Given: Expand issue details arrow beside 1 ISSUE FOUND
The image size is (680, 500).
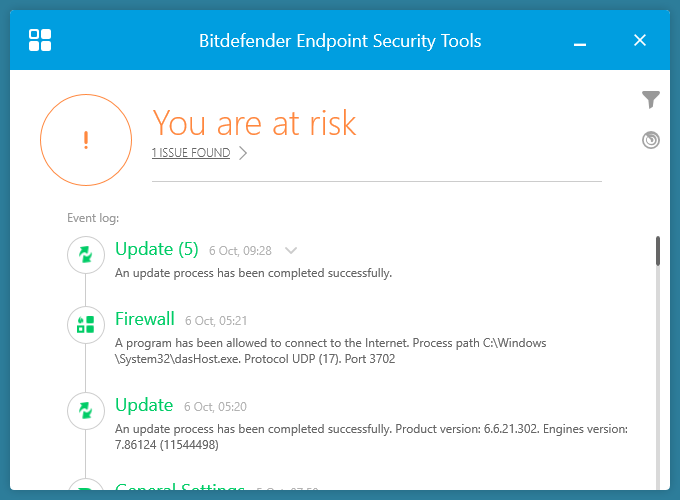Looking at the screenshot, I should [243, 153].
